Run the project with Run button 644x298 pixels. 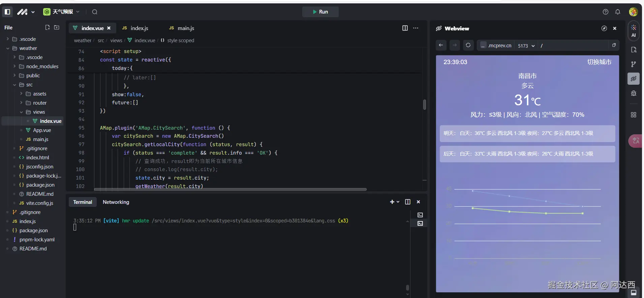pyautogui.click(x=320, y=12)
